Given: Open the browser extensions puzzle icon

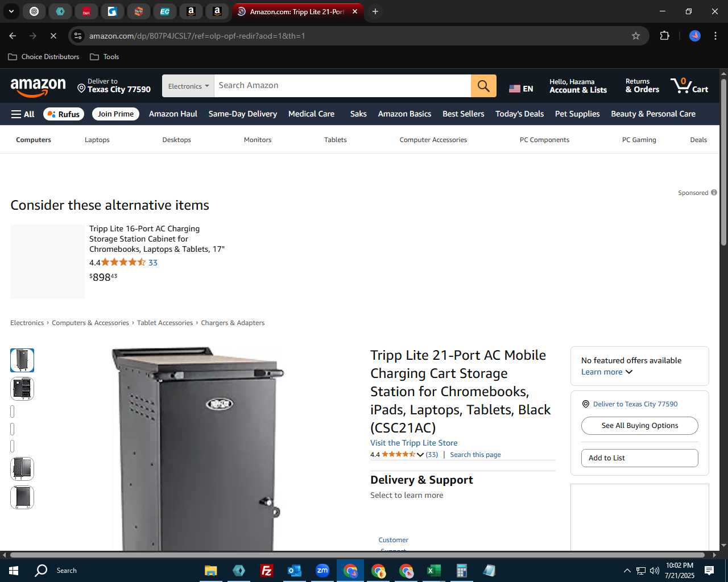Looking at the screenshot, I should [x=664, y=36].
